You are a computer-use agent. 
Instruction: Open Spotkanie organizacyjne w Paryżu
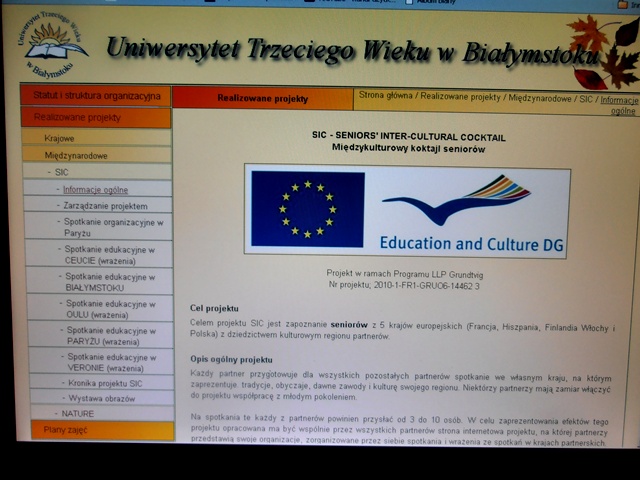(x=113, y=226)
